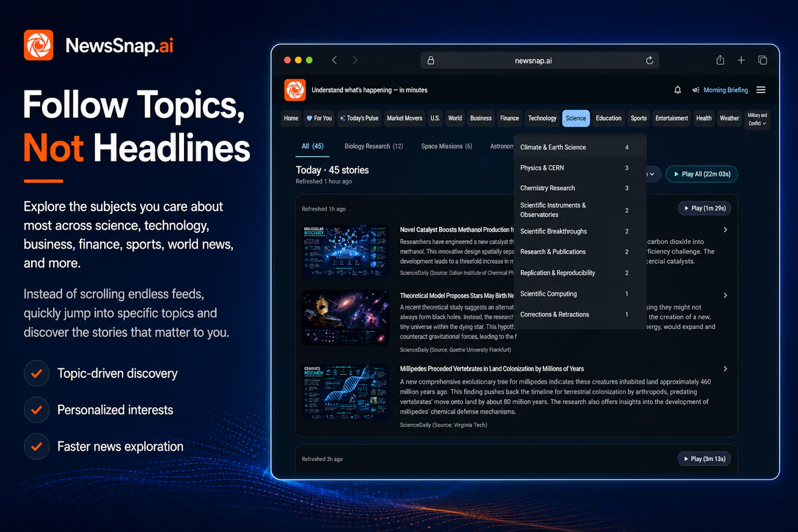Viewport: 798px width, 532px height.
Task: Open the Stars May Birth story thumbnail
Action: (x=345, y=317)
